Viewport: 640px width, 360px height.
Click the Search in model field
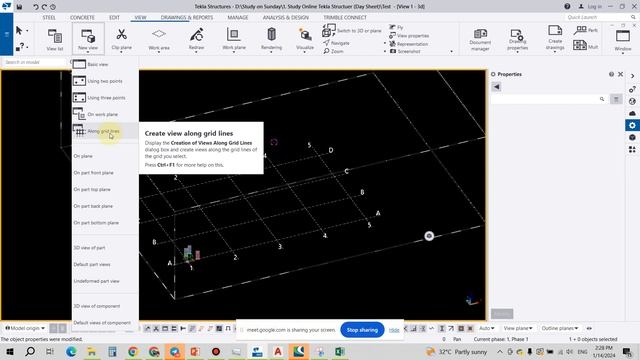pyautogui.click(x=34, y=62)
